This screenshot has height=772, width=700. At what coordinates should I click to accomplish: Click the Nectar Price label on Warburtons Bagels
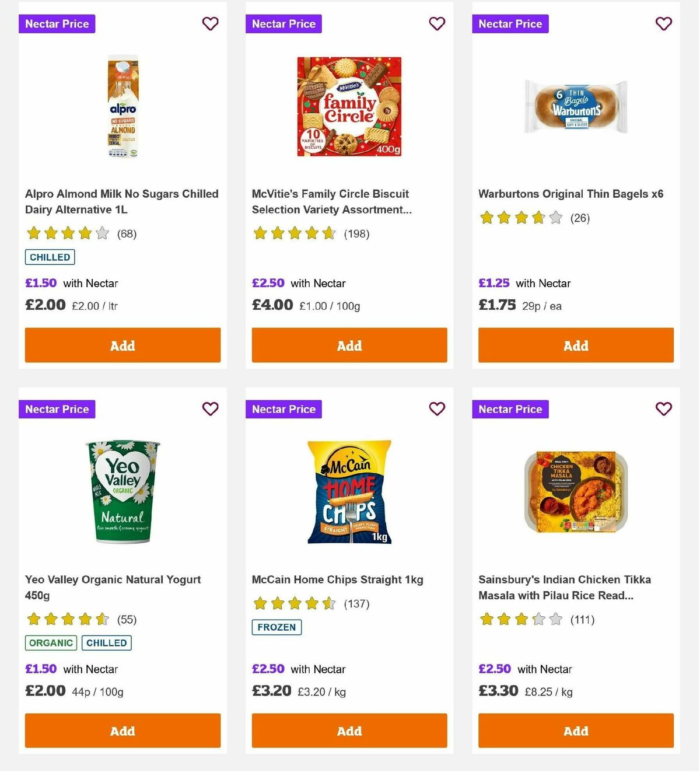[x=510, y=24]
